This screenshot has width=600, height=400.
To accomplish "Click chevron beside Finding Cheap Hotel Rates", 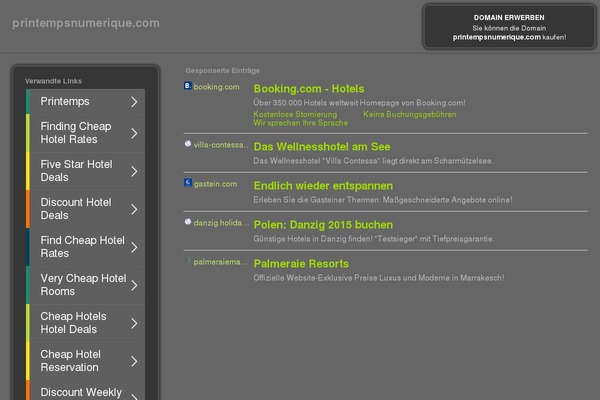I will (134, 133).
